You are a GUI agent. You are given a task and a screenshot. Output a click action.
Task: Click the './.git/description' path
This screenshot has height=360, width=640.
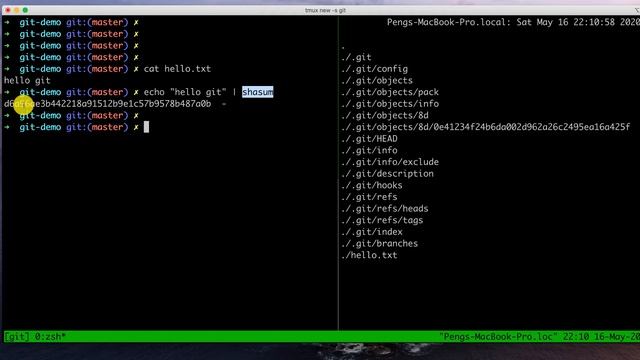387,173
